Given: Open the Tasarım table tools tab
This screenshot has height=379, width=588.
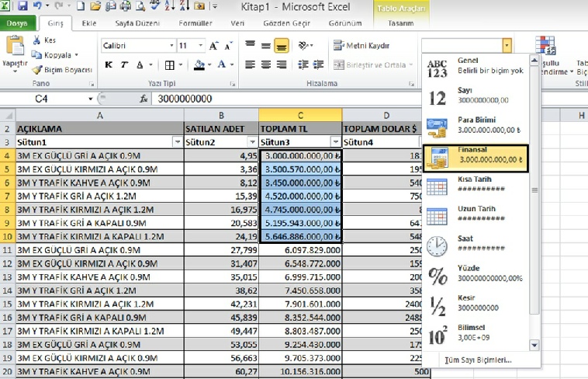Looking at the screenshot, I should pyautogui.click(x=400, y=23).
